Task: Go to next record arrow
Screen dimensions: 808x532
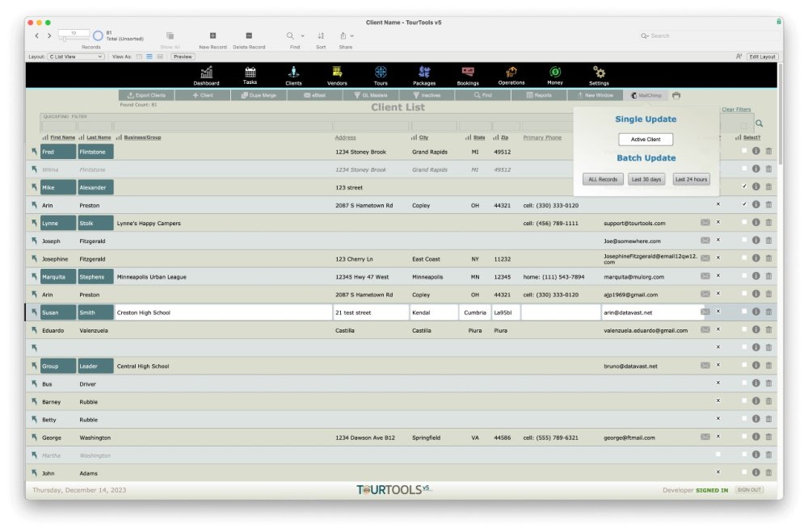Action: (x=49, y=36)
